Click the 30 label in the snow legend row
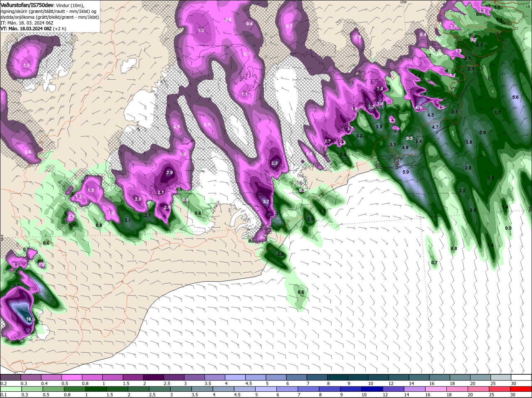The width and height of the screenshot is (532, 398). [x=514, y=383]
